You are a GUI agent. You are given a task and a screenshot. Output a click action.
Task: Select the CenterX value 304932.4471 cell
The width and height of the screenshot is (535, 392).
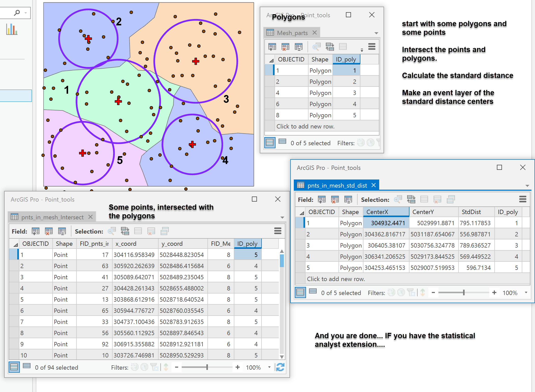386,223
